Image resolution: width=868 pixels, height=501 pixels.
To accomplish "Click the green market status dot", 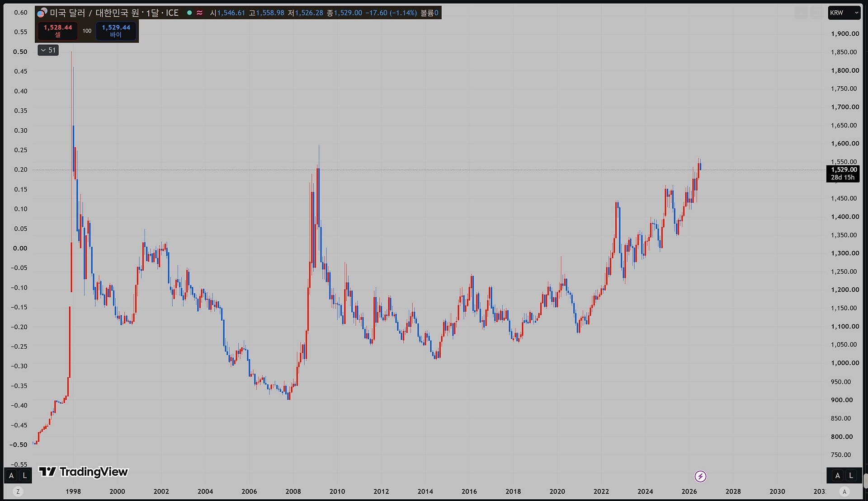I will 189,13.
